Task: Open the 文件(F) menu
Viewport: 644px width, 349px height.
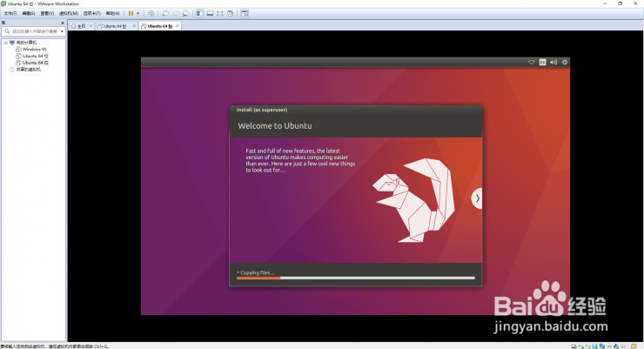Action: click(10, 13)
